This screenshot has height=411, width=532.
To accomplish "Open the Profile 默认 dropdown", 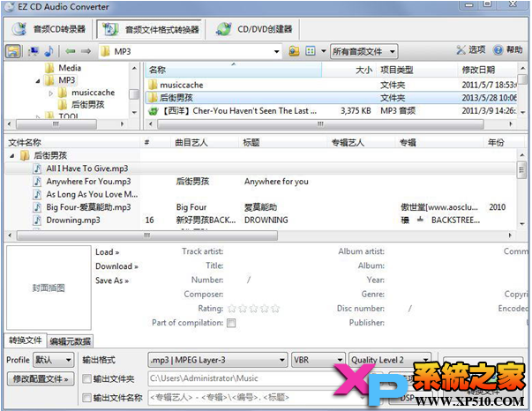I will coord(53,360).
